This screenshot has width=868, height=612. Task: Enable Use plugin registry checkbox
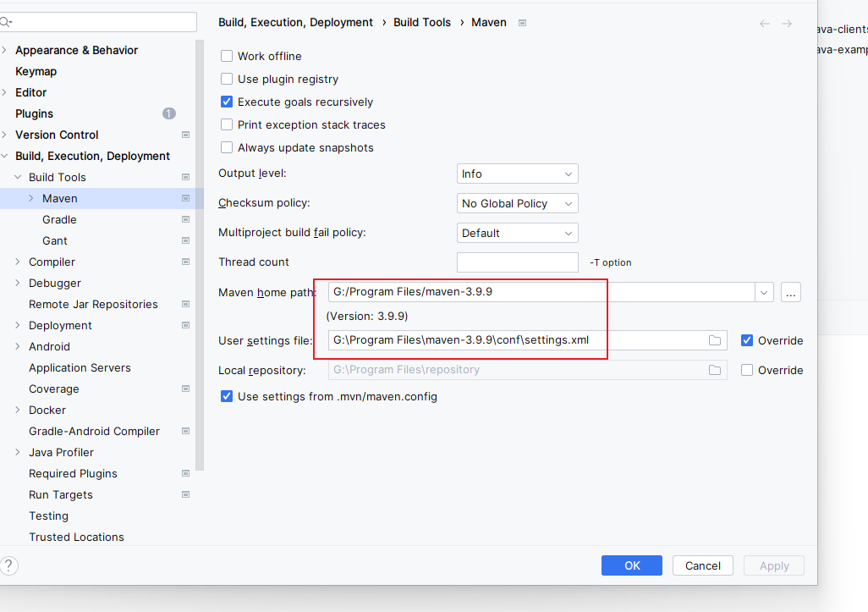coord(227,79)
